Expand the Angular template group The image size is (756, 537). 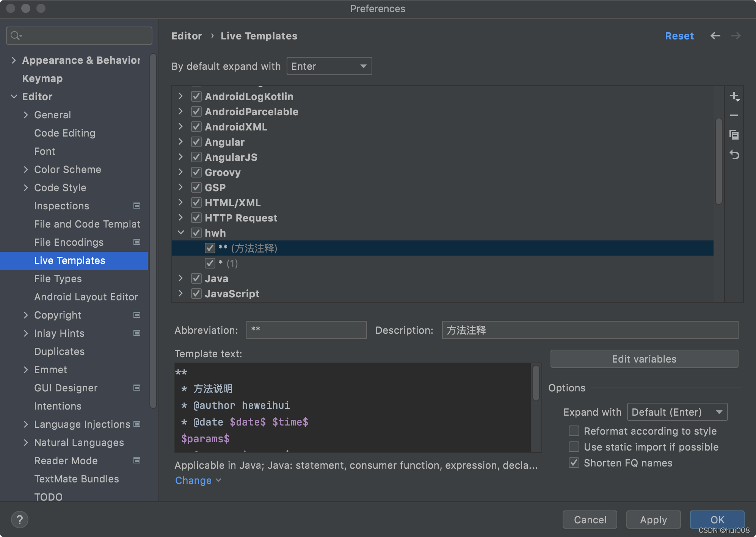(x=181, y=141)
